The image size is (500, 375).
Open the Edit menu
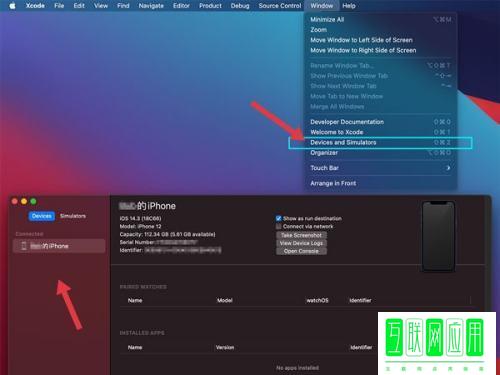pos(79,6)
